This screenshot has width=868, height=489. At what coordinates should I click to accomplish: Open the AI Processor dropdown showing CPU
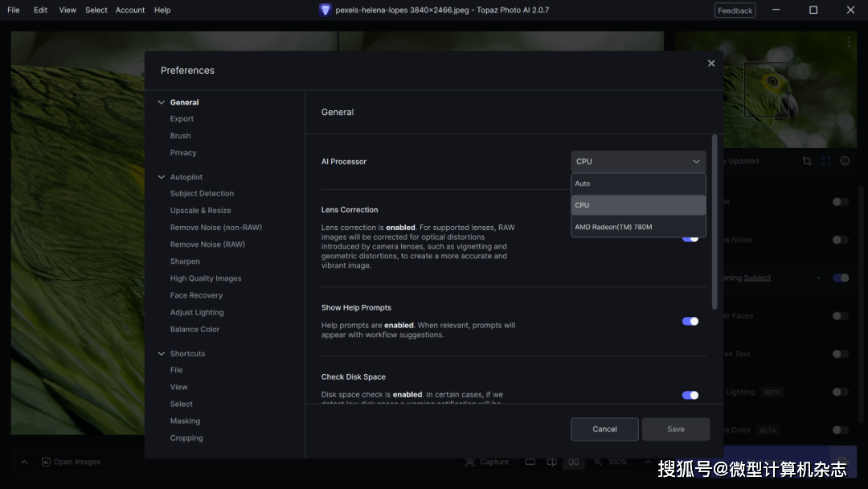coord(638,162)
